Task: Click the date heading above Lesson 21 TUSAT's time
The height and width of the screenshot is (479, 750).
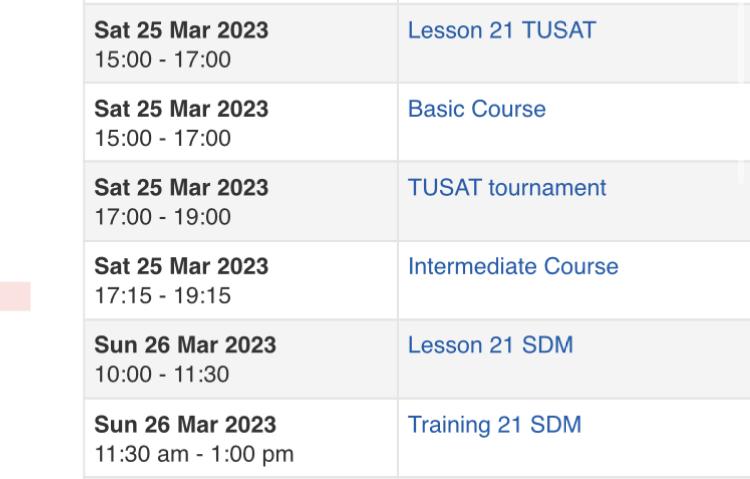Action: click(x=181, y=30)
